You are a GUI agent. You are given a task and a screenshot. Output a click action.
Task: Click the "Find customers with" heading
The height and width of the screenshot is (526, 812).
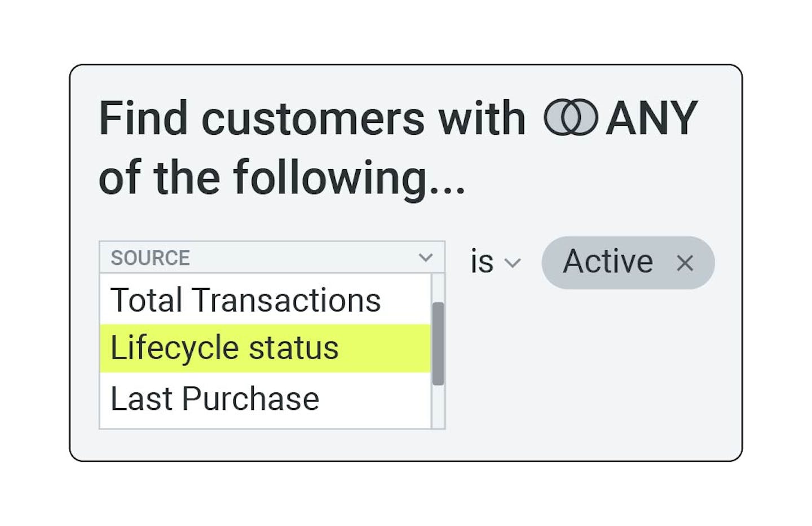312,118
